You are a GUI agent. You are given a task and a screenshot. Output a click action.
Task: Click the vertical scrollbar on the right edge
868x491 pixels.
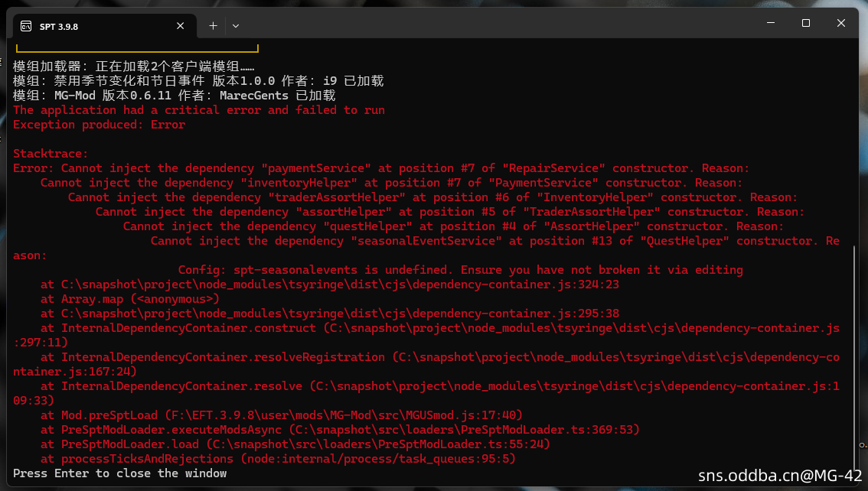[x=860, y=344]
